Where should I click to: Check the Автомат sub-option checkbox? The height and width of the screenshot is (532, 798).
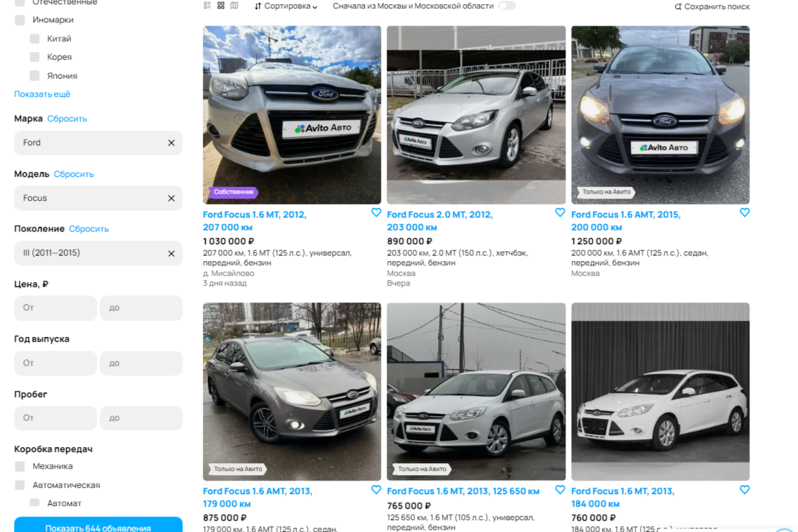point(34,503)
